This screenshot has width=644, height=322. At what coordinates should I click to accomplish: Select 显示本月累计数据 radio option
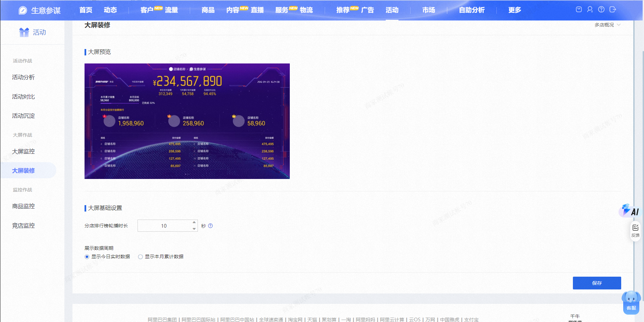(141, 257)
